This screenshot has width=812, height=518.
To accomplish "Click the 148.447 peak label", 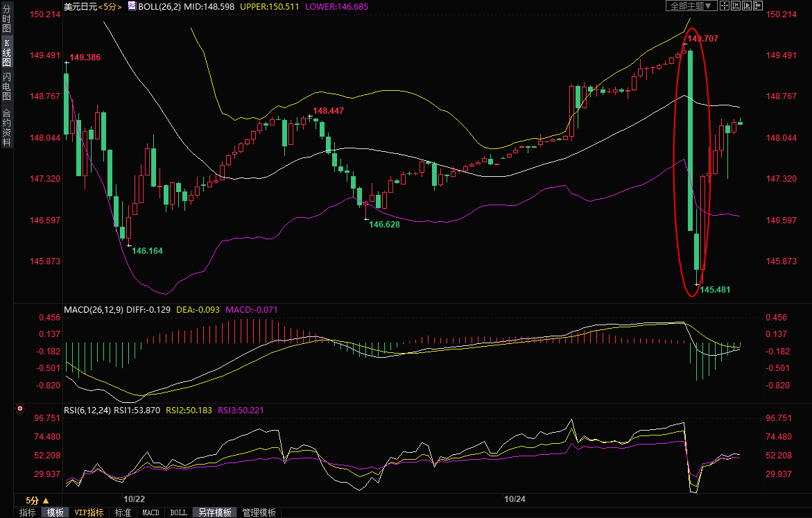I will [328, 110].
